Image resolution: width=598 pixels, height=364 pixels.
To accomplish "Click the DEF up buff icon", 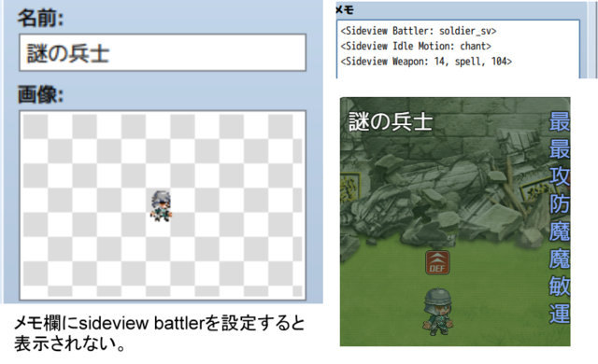I will coord(437,262).
